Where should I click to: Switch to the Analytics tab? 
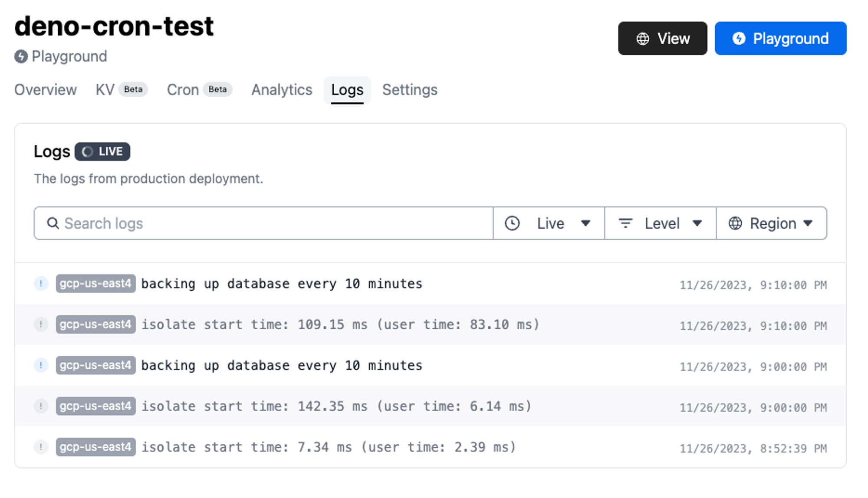tap(282, 90)
